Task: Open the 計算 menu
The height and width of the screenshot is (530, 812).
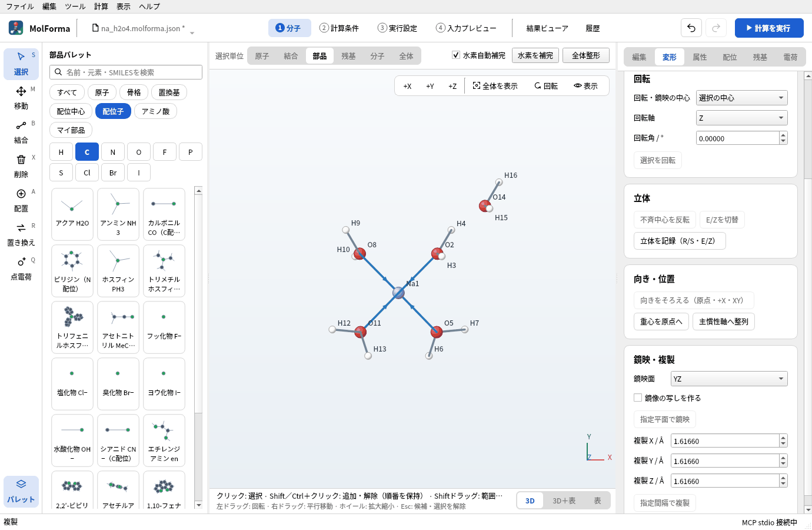Action: (x=101, y=6)
